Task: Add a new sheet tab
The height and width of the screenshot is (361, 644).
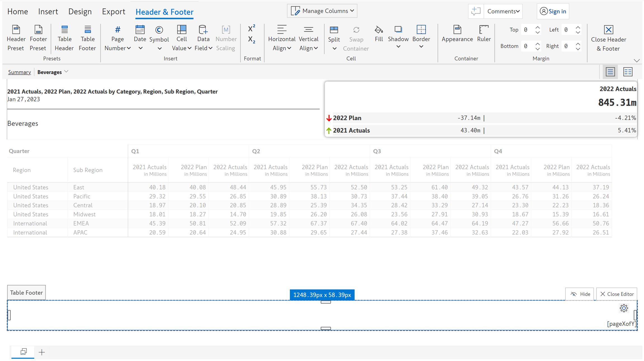Action: coord(42,352)
